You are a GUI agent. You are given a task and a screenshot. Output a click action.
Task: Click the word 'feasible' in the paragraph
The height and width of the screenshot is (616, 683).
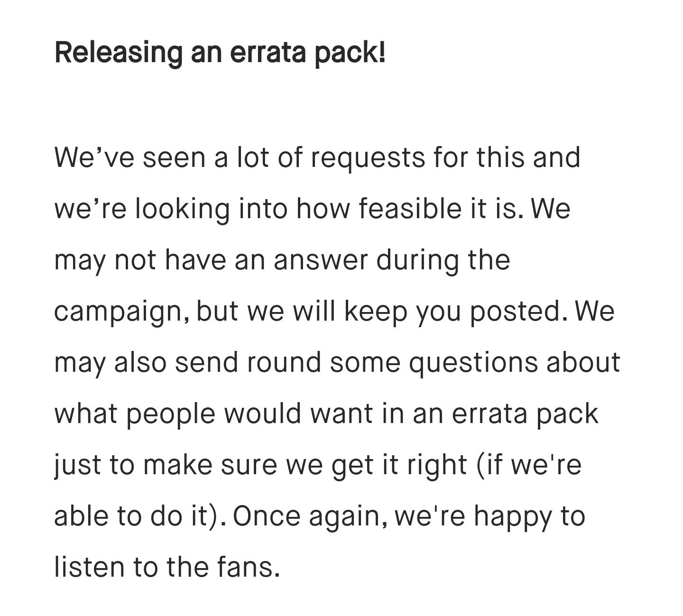[x=409, y=208]
